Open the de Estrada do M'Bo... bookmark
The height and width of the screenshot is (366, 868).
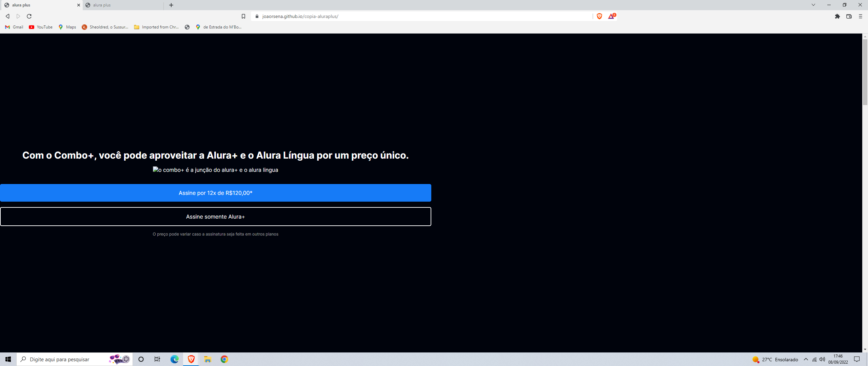click(219, 27)
